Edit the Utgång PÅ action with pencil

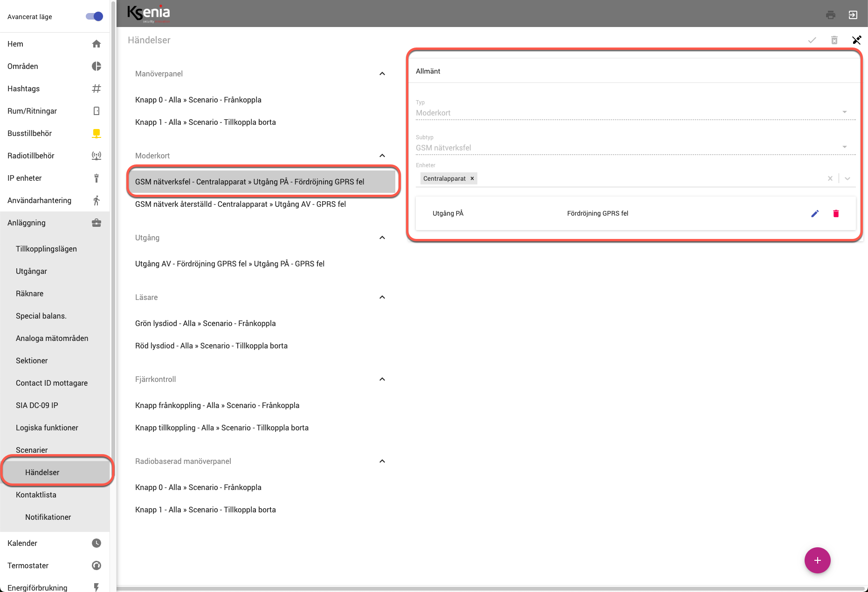click(814, 213)
